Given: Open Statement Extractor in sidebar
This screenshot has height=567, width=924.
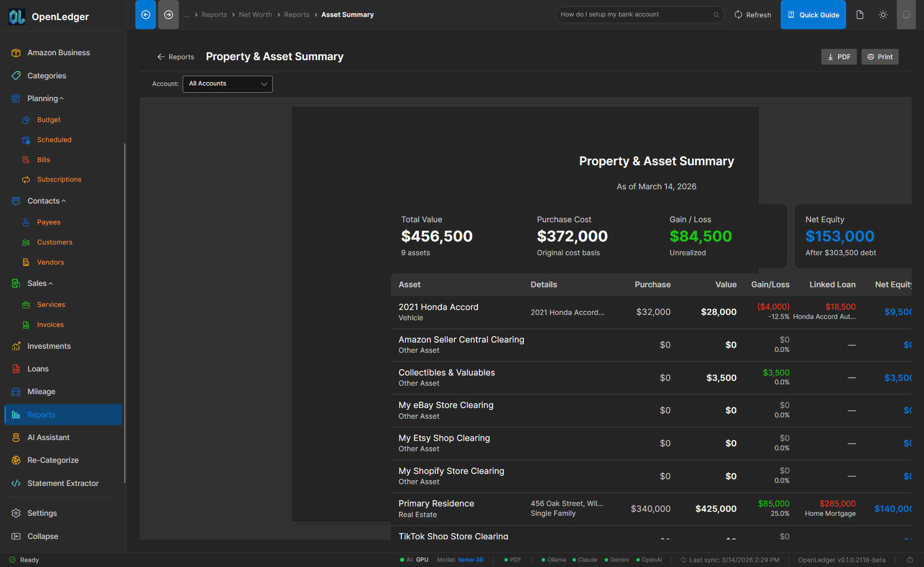Looking at the screenshot, I should tap(63, 483).
